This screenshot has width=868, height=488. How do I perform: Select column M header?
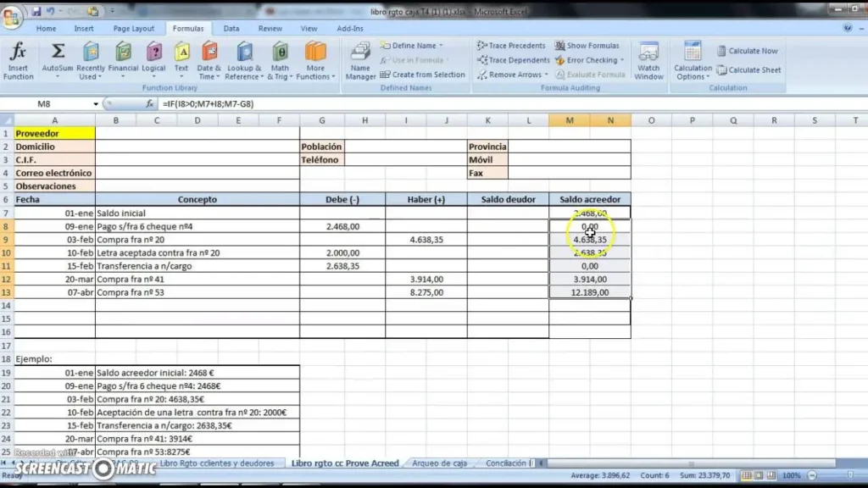coord(570,120)
